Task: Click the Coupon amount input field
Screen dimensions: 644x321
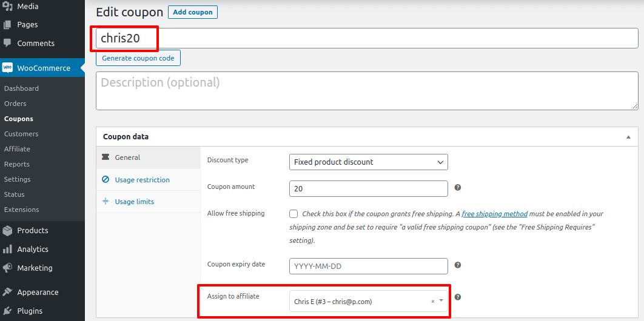Action: (369, 188)
